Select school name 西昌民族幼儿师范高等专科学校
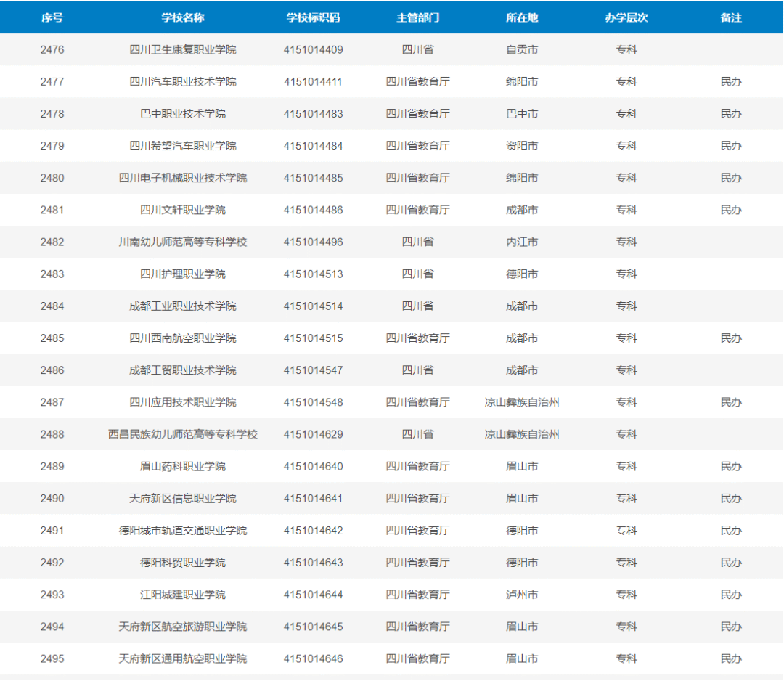The width and height of the screenshot is (784, 681). (182, 434)
